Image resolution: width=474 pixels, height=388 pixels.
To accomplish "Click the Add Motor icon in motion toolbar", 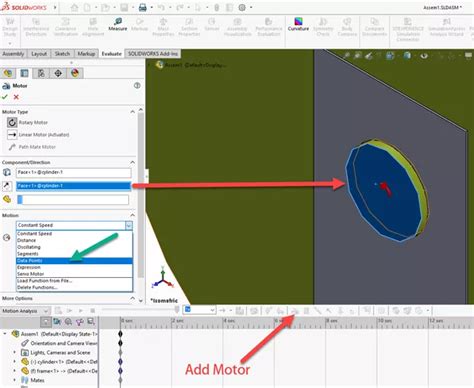I will coord(295,311).
